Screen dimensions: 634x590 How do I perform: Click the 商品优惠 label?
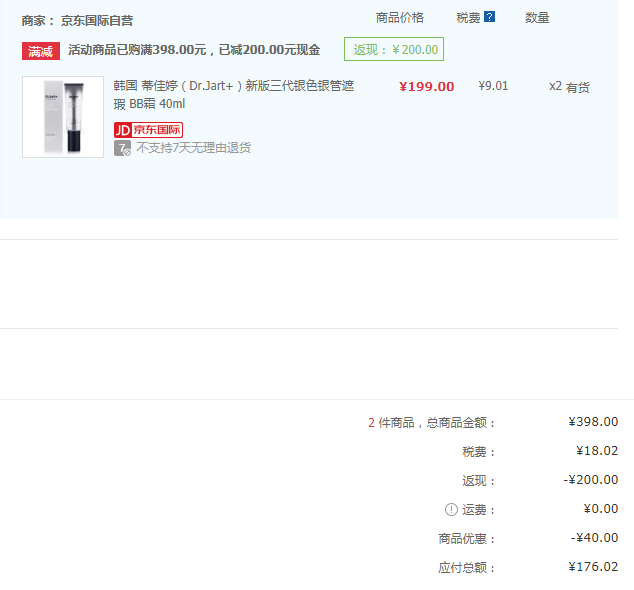tap(467, 539)
